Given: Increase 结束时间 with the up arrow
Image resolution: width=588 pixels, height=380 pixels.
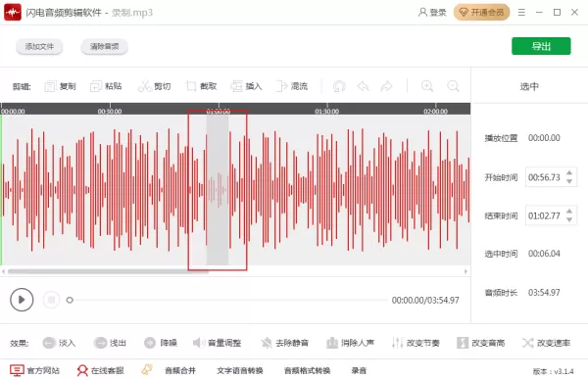Looking at the screenshot, I should (569, 212).
